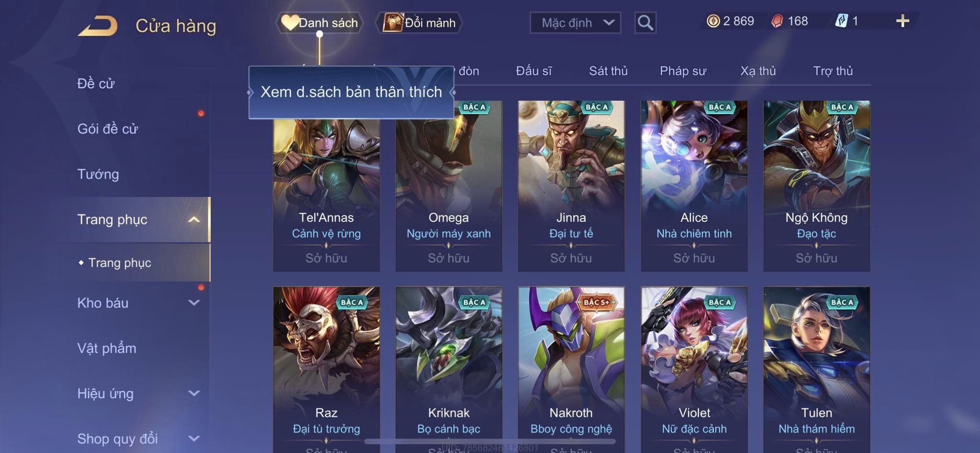Tap the gold coin balance icon
Screen dimensions: 980x453
tap(713, 21)
